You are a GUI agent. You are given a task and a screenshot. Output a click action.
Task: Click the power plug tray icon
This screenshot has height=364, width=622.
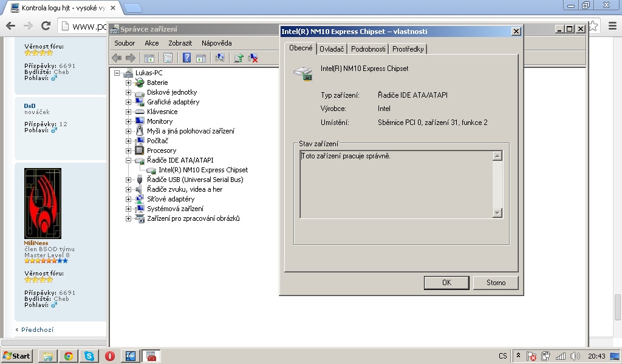(x=545, y=356)
